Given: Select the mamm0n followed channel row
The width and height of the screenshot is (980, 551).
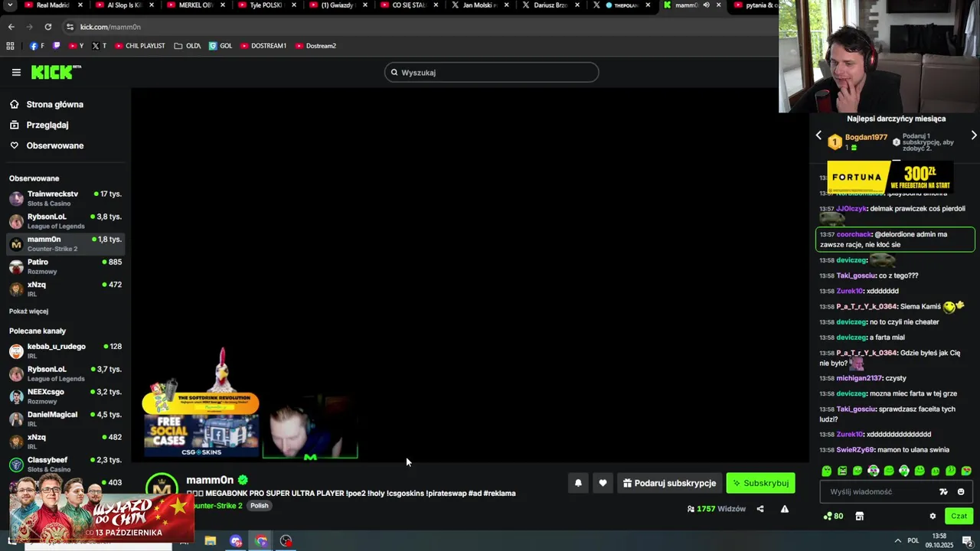Looking at the screenshot, I should [66, 243].
